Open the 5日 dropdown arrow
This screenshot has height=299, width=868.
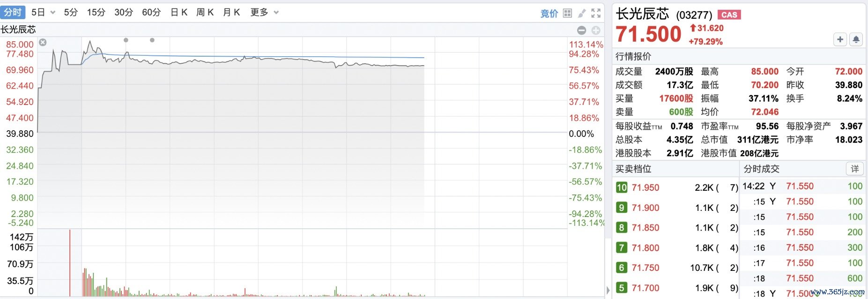pyautogui.click(x=52, y=13)
